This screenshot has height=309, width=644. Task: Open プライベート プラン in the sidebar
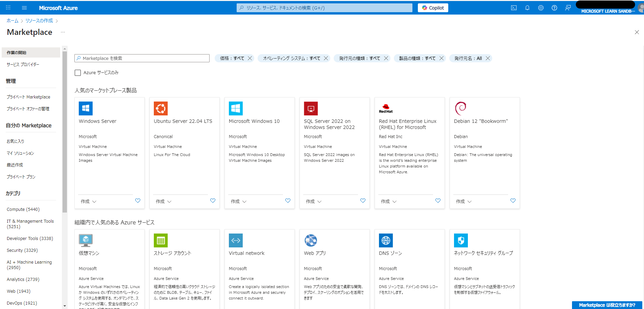click(x=21, y=177)
